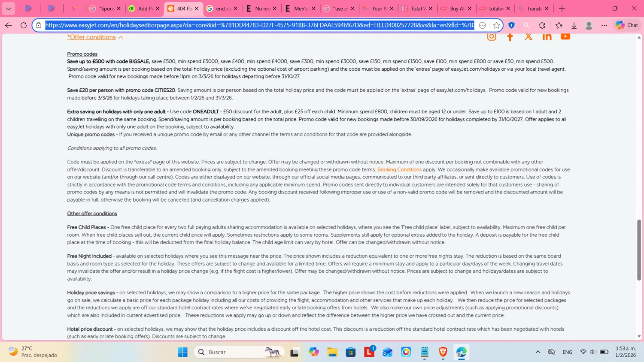
Task: Switch to the "end. cc" Google tab
Action: [222, 9]
